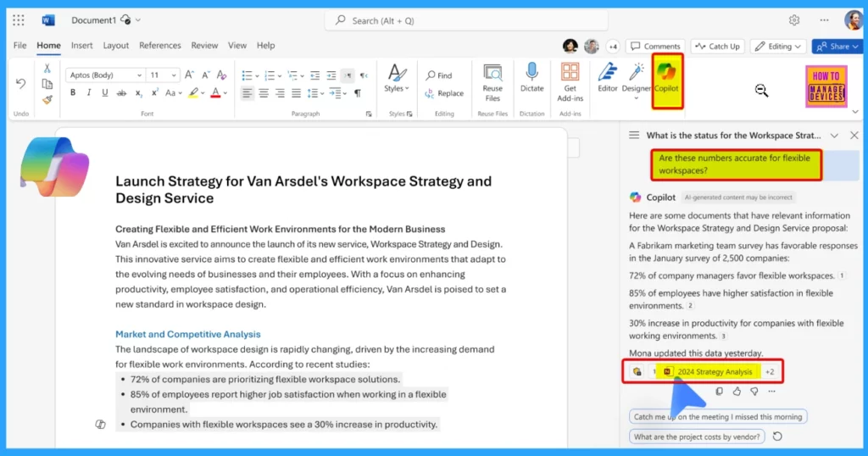Select 'Catch me up on the meeting' suggestion

click(717, 417)
